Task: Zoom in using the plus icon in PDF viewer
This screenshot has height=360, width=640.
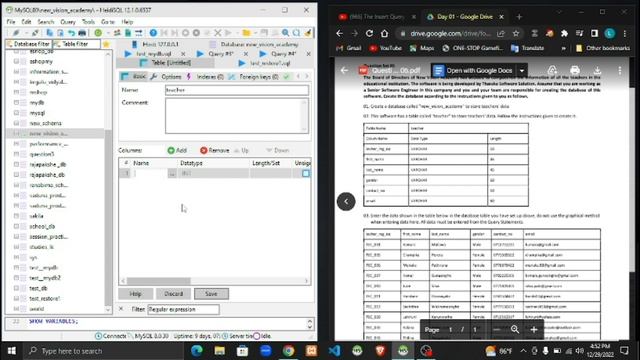Action: pos(534,329)
